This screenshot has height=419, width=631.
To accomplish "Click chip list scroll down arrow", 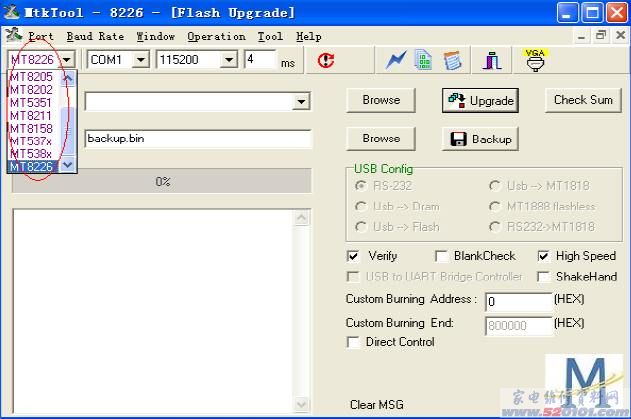I will pos(68,165).
